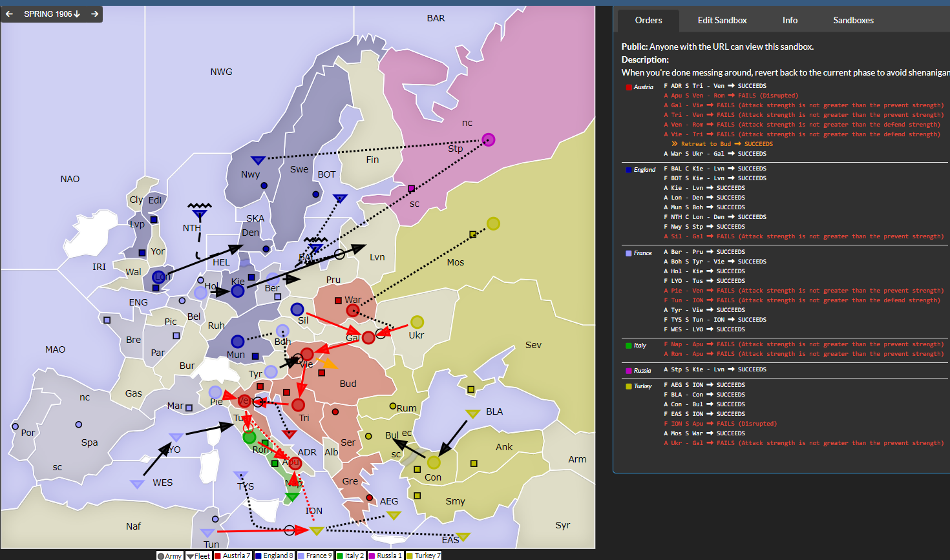The image size is (950, 560).
Task: Select the English army in Sil
Action: [297, 309]
